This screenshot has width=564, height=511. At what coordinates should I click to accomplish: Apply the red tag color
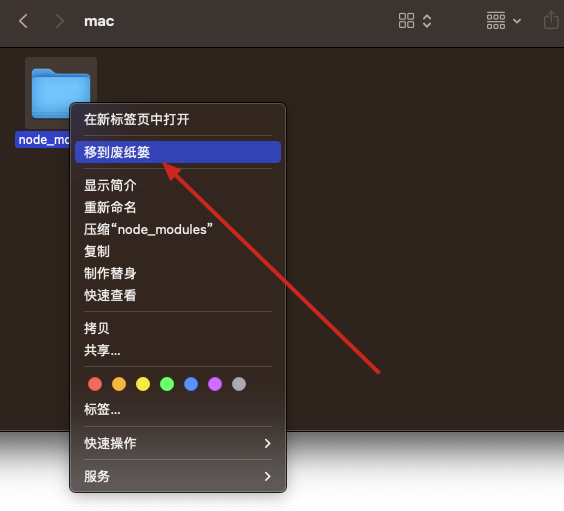tap(95, 384)
